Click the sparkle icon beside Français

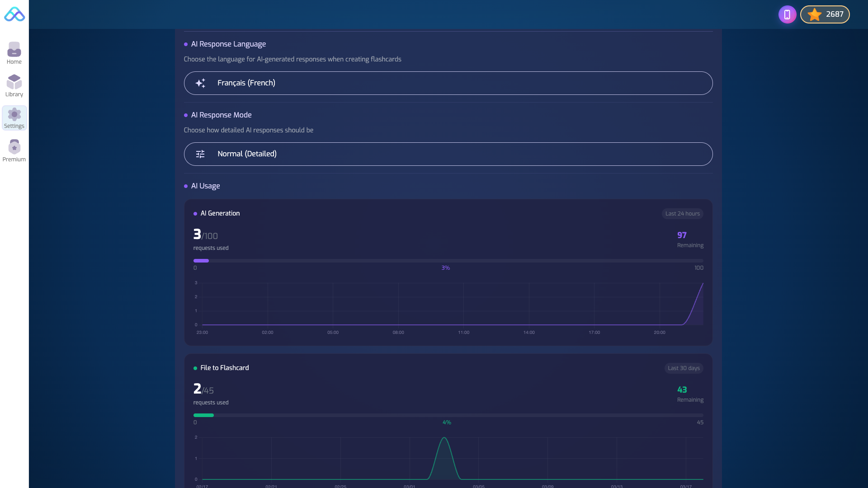point(200,83)
